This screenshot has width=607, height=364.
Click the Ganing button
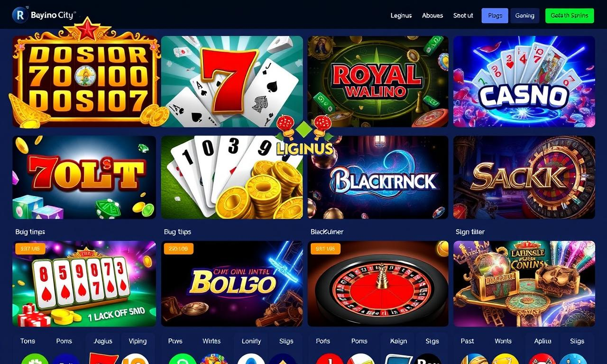pyautogui.click(x=525, y=16)
